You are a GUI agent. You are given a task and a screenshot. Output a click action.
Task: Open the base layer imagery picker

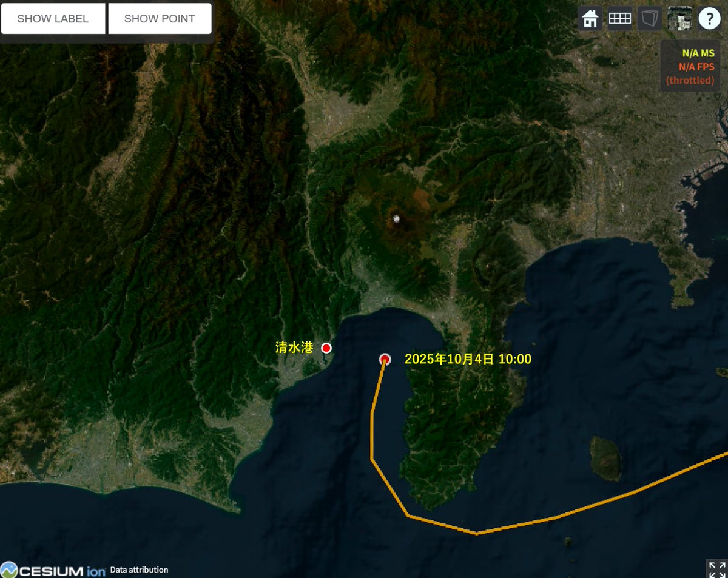679,19
